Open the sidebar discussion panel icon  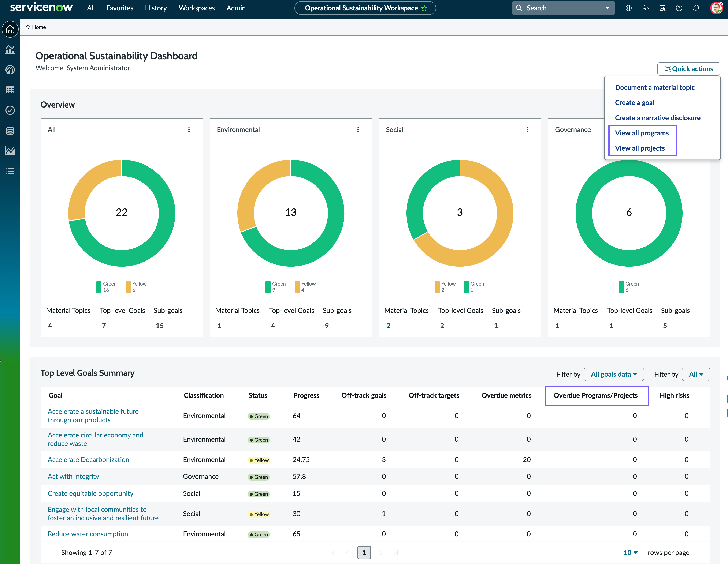coord(662,8)
